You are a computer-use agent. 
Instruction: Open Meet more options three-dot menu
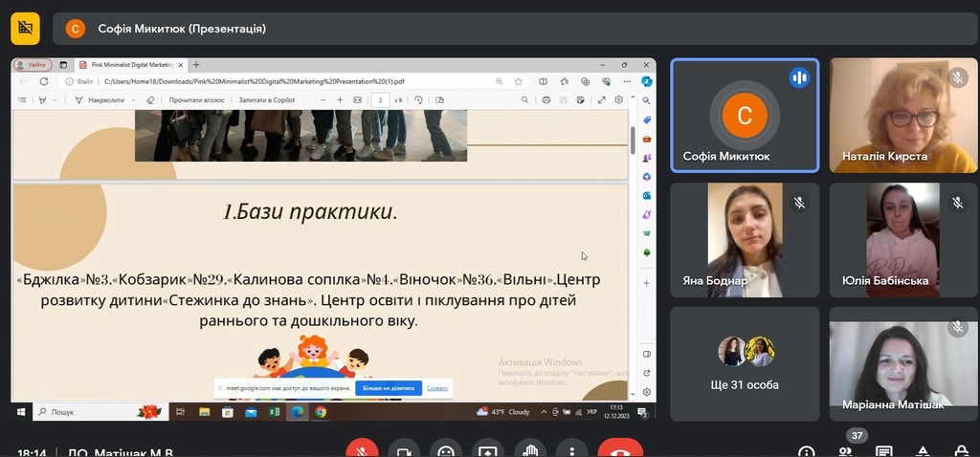571,450
